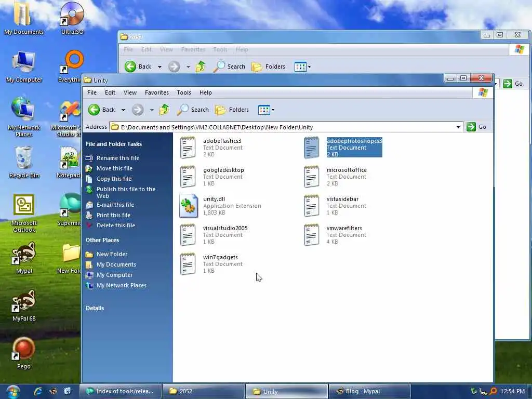Switch to 2052 taskbar button
The width and height of the screenshot is (532, 399).
coord(204,391)
